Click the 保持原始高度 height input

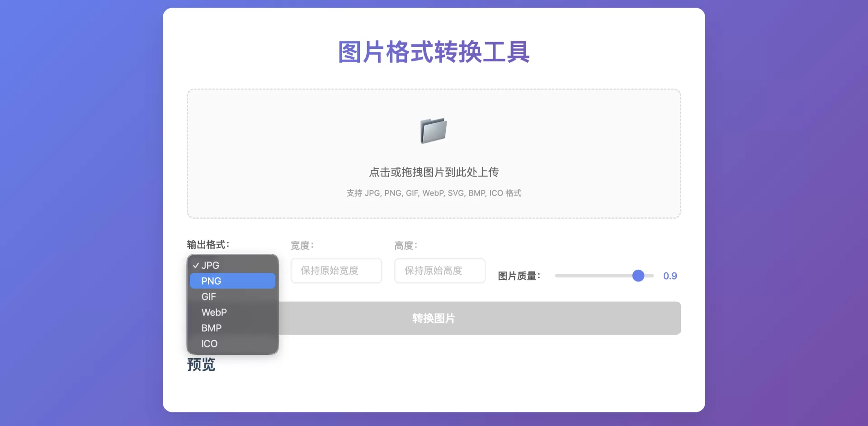(439, 271)
